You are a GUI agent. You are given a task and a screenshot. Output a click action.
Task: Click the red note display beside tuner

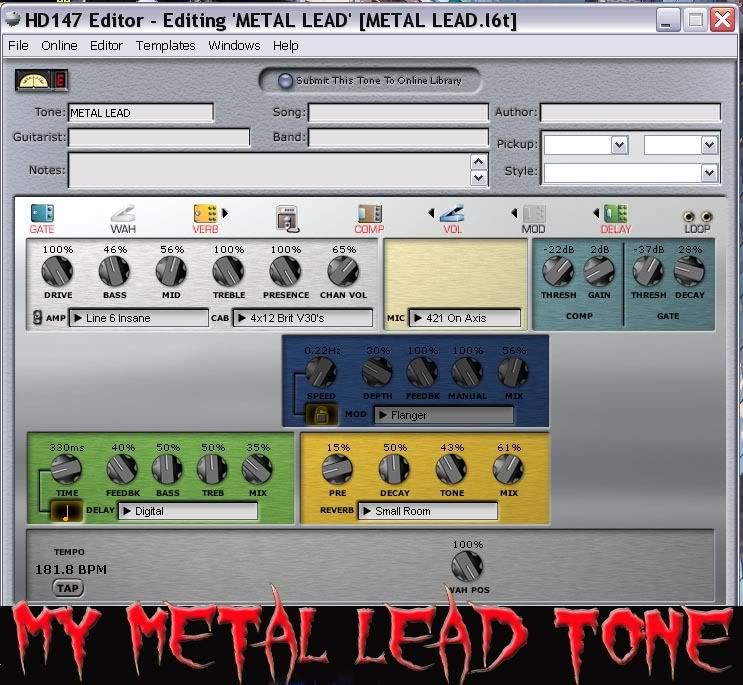tap(60, 80)
